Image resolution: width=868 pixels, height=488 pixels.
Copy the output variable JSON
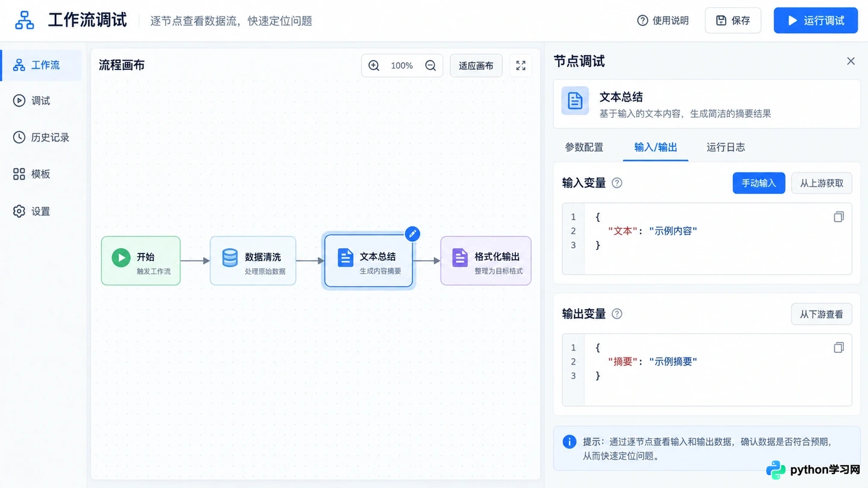click(x=838, y=348)
